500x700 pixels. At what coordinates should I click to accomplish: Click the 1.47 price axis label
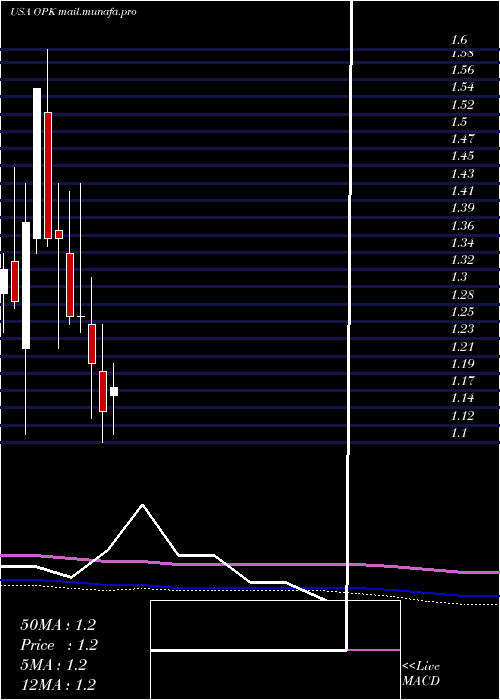click(x=462, y=139)
